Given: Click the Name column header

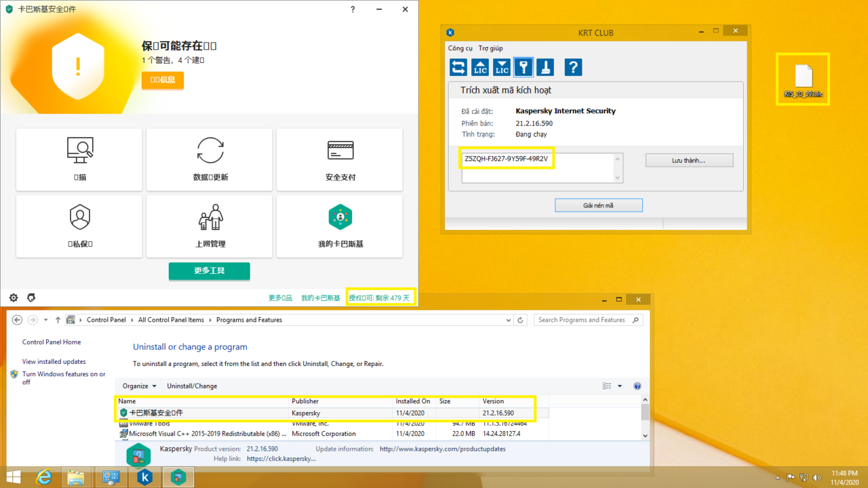Looking at the screenshot, I should click(x=203, y=401).
